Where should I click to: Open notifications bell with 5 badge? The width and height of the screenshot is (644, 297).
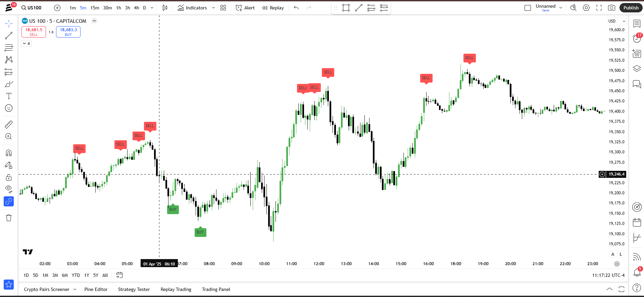tap(637, 272)
